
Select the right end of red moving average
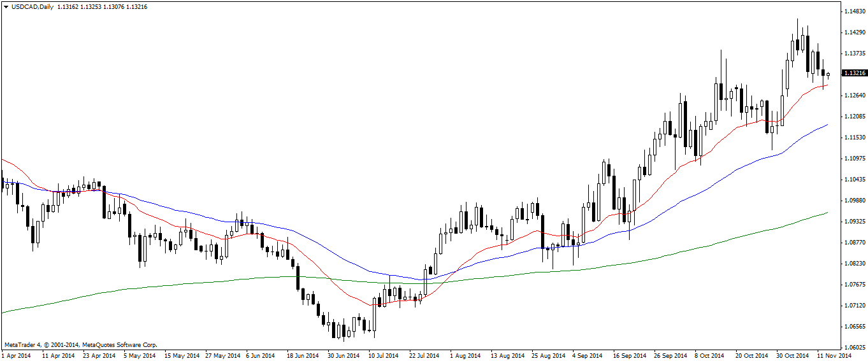[827, 85]
